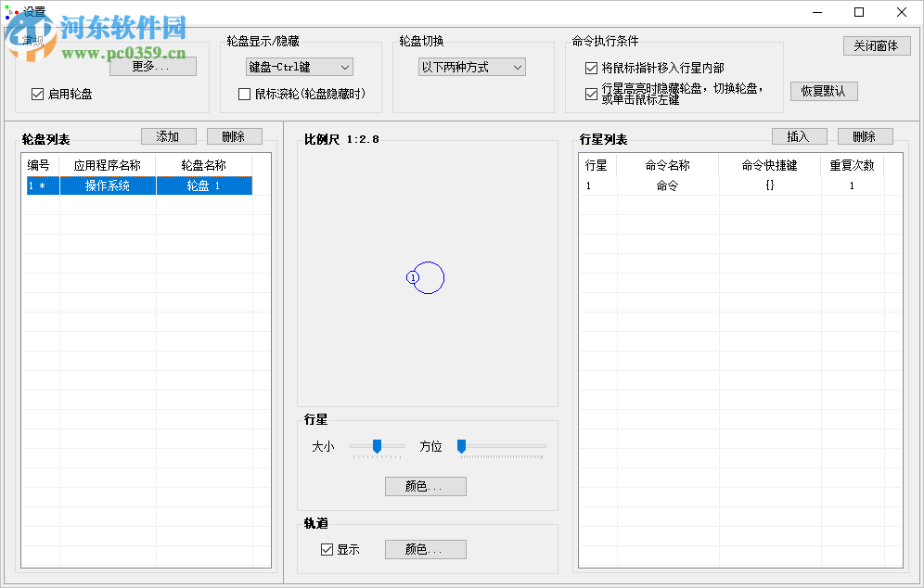Image resolution: width=924 pixels, height=588 pixels.
Task: Switch to the 常规 (General) tab
Action: coord(32,39)
